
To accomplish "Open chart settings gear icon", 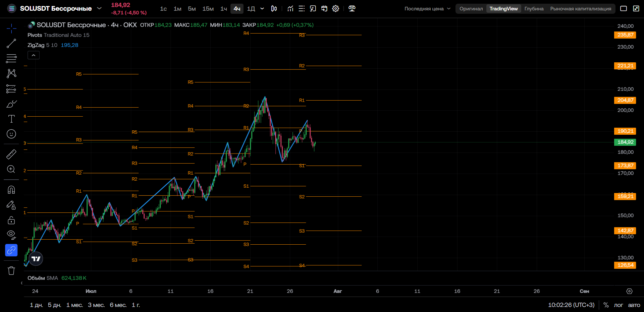I will point(335,9).
